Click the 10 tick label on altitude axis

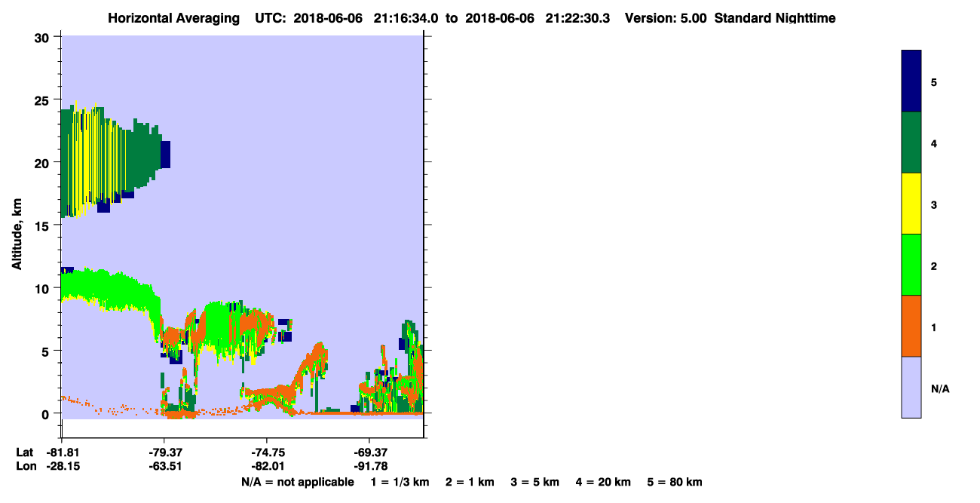[43, 288]
